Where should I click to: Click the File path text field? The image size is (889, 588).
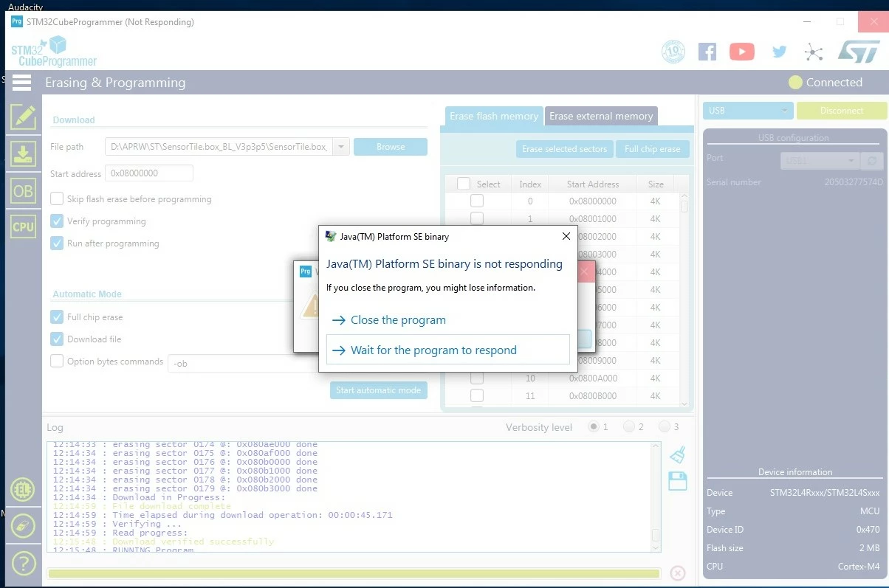pos(219,147)
